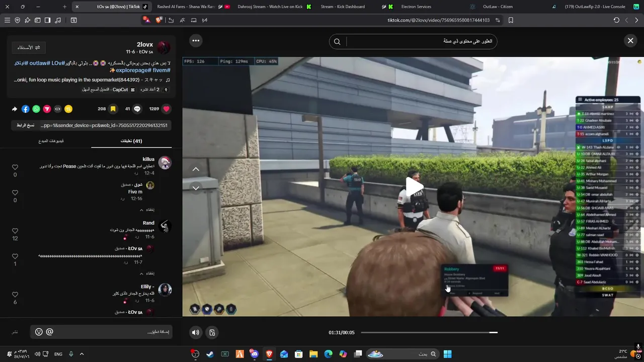
Task: Play the paused video with the center play button
Action: tap(414, 187)
